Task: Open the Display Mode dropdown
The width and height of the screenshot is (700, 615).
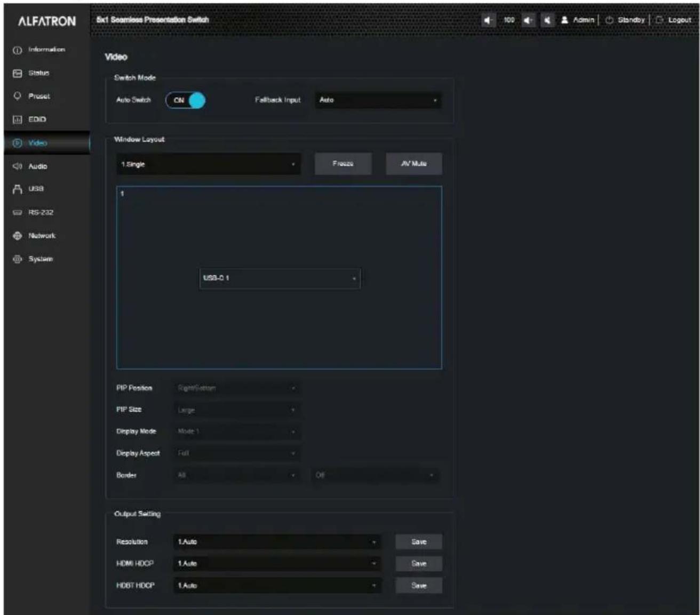Action: pos(237,432)
